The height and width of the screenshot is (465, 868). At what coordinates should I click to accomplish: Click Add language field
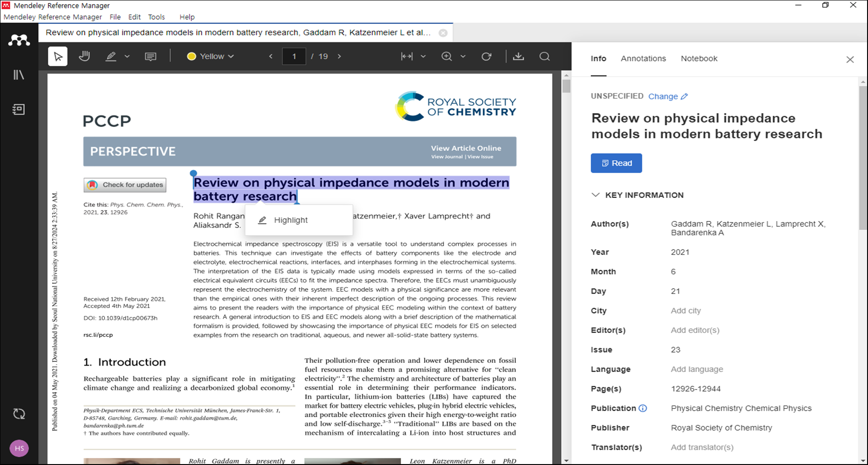(x=697, y=369)
